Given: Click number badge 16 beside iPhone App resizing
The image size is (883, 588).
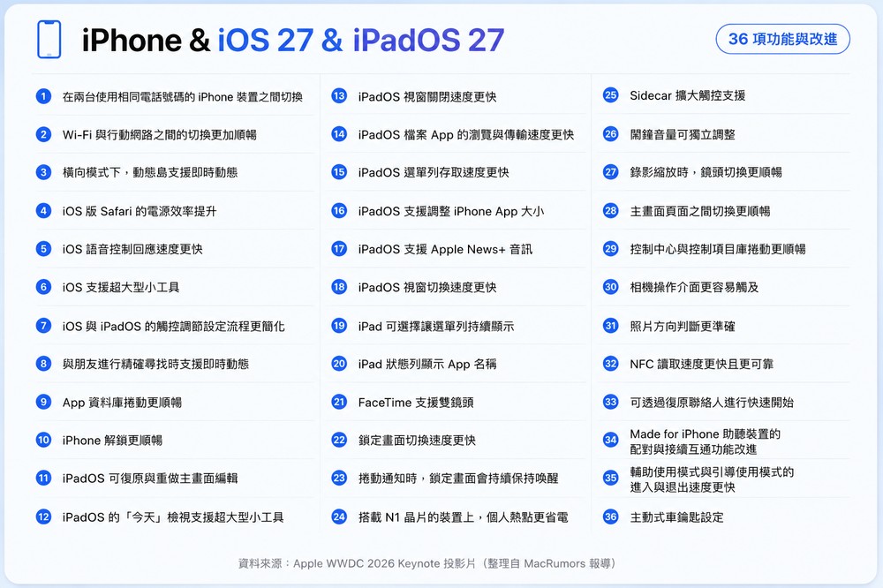Looking at the screenshot, I should pyautogui.click(x=339, y=211).
